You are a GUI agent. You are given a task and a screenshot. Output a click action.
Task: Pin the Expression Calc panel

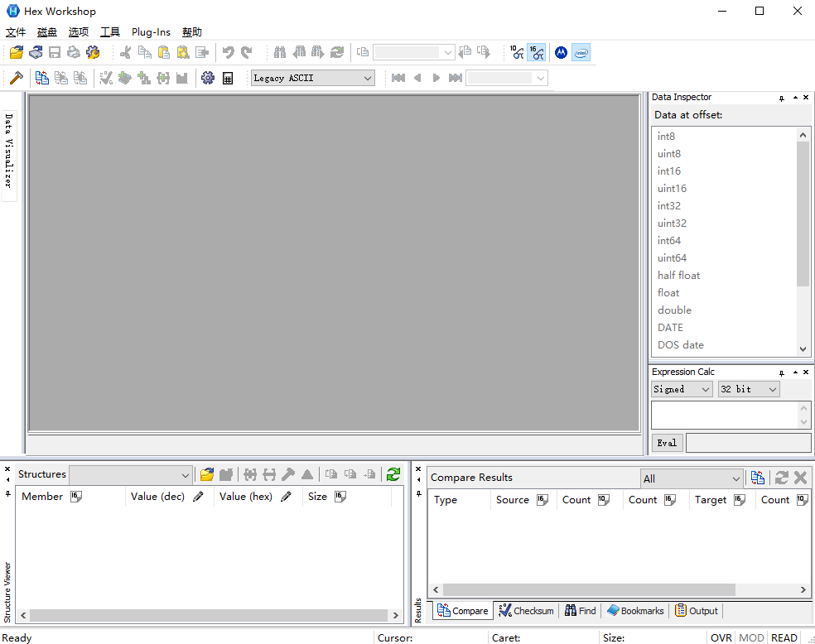pyautogui.click(x=781, y=372)
